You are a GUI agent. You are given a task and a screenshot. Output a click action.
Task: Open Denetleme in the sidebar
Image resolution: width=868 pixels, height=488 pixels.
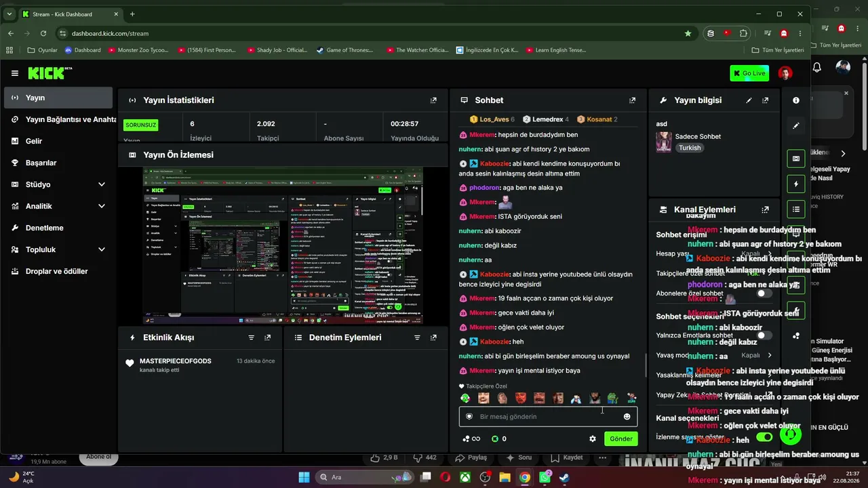point(58,228)
